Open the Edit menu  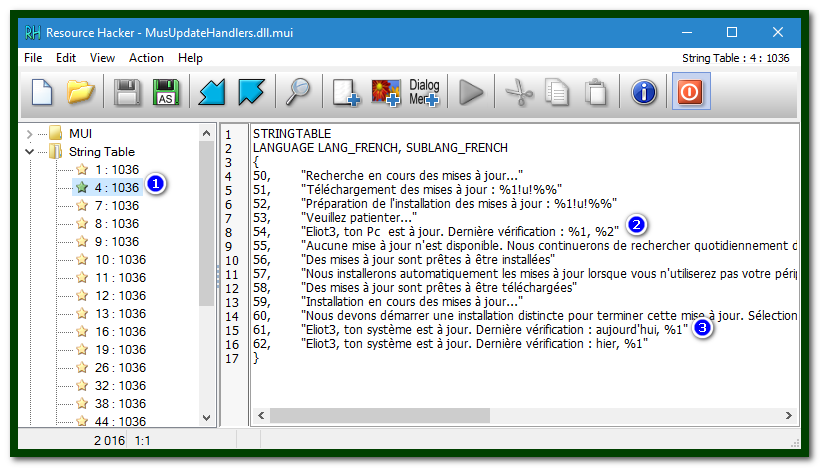click(x=66, y=58)
